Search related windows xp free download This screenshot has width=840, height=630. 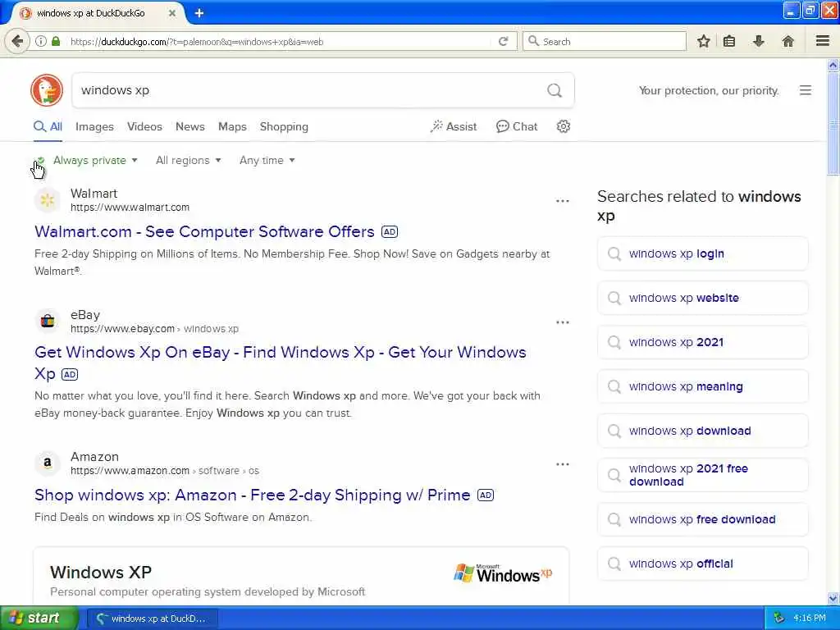[702, 519]
